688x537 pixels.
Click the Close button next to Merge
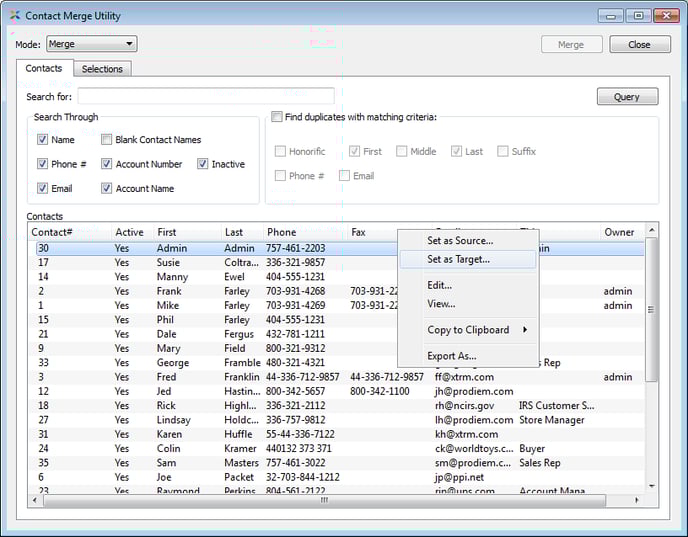pyautogui.click(x=639, y=44)
